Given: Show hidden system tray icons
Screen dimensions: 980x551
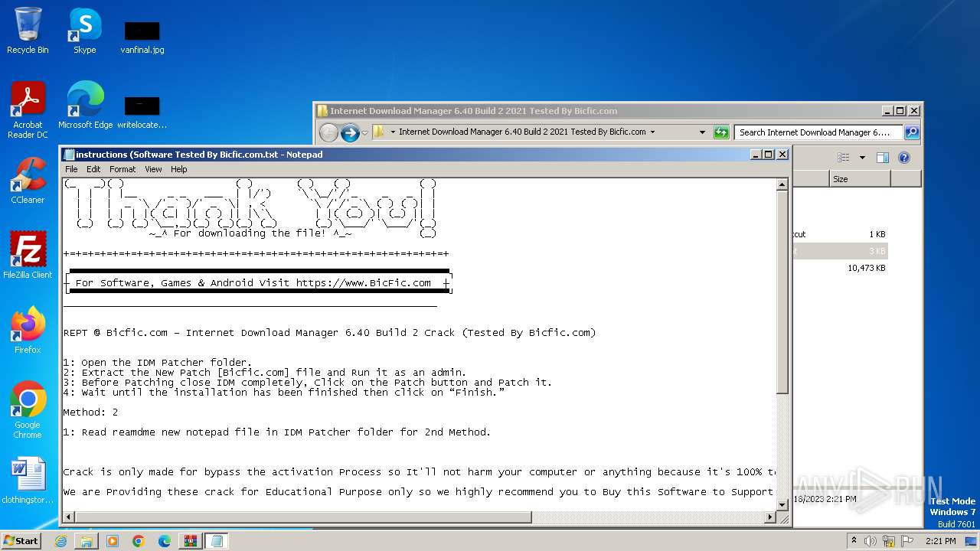Looking at the screenshot, I should [854, 541].
